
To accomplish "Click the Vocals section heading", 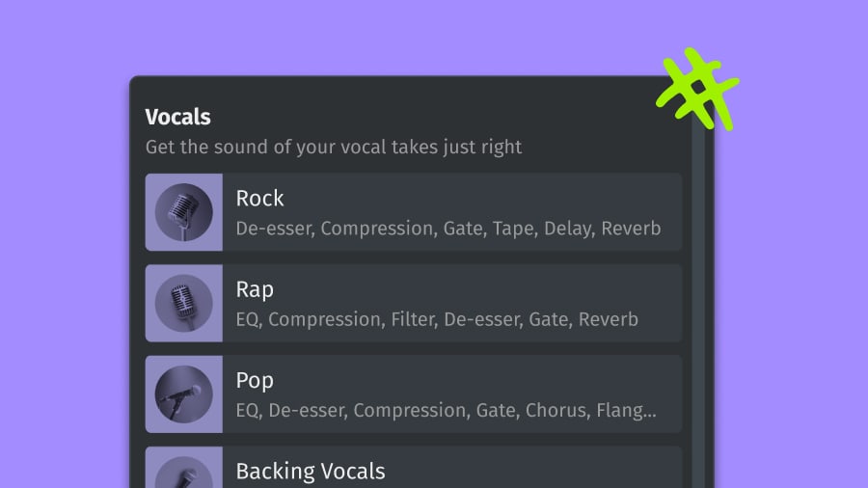I will click(x=177, y=117).
